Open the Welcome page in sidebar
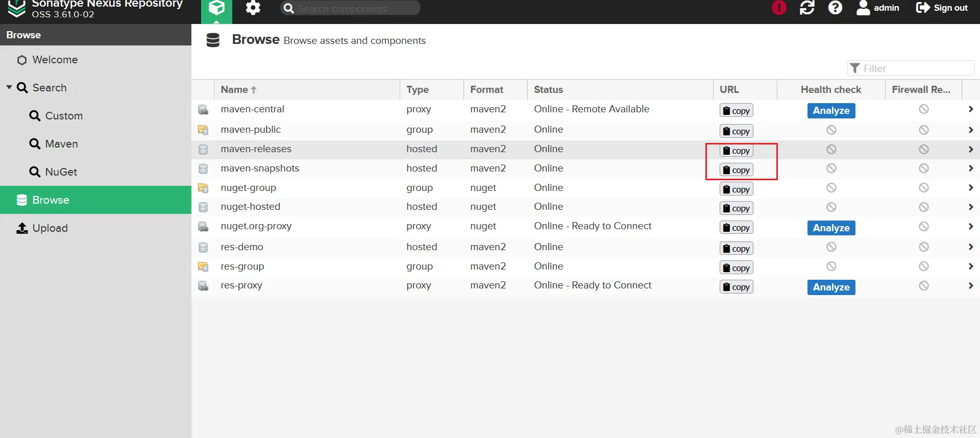 tap(55, 60)
